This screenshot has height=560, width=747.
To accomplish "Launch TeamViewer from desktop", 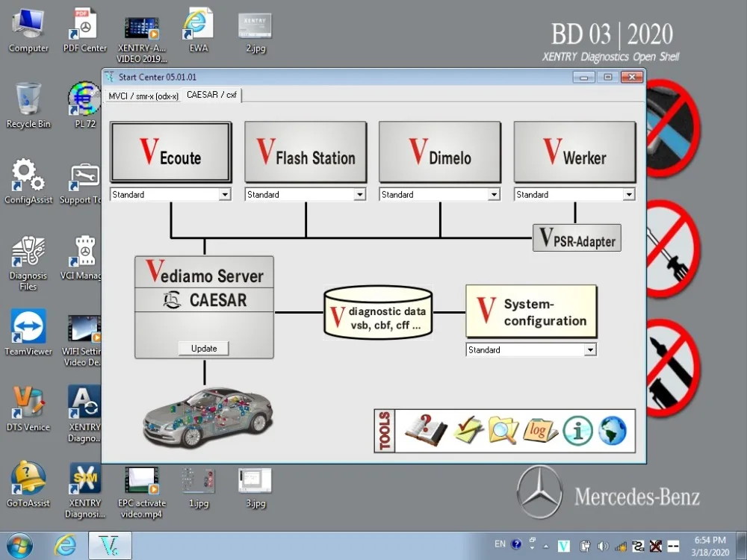I will coord(28,332).
